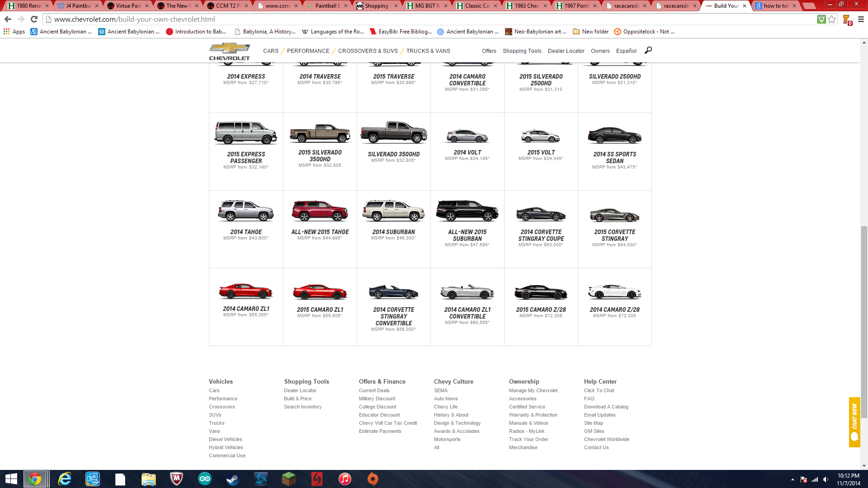This screenshot has width=868, height=488.
Task: Open Origin from the taskbar
Action: (373, 479)
